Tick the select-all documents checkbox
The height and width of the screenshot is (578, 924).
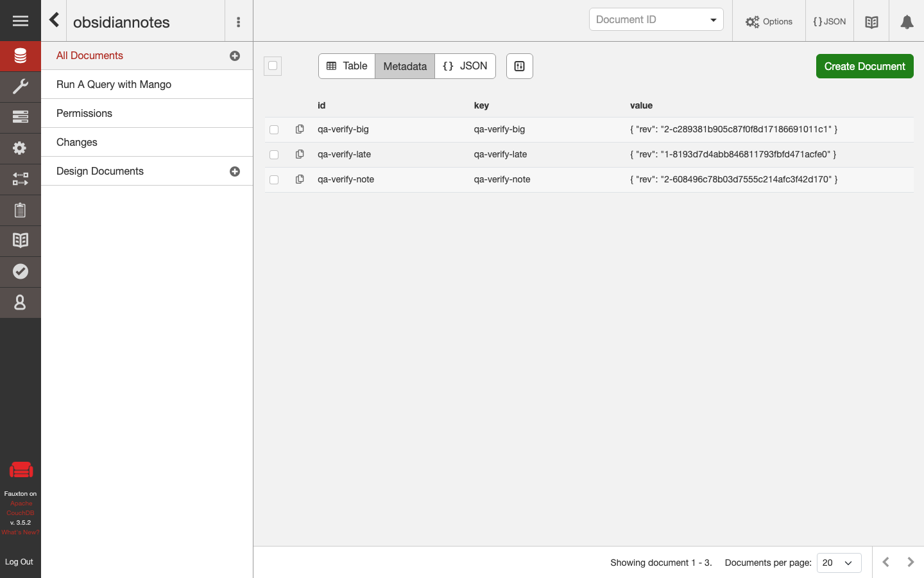(273, 66)
